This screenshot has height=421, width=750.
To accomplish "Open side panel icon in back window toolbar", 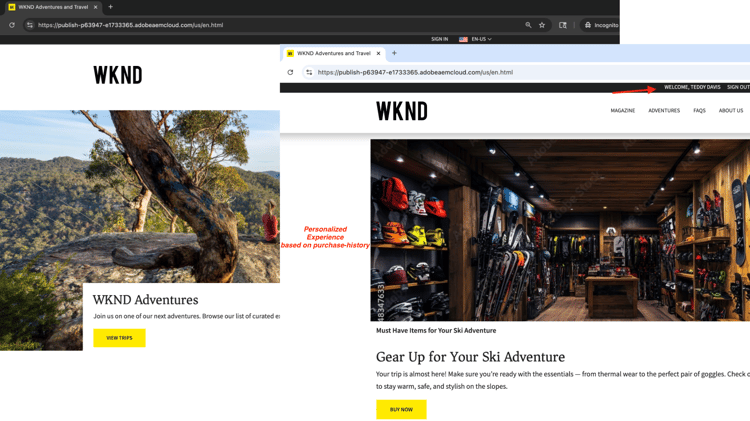I will 563,25.
